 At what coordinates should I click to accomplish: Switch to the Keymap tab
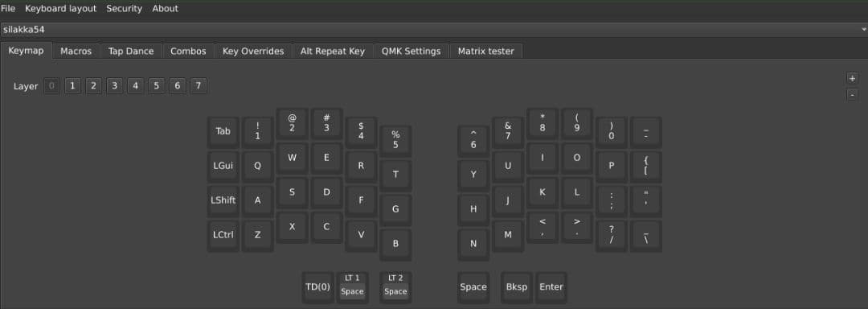click(26, 51)
